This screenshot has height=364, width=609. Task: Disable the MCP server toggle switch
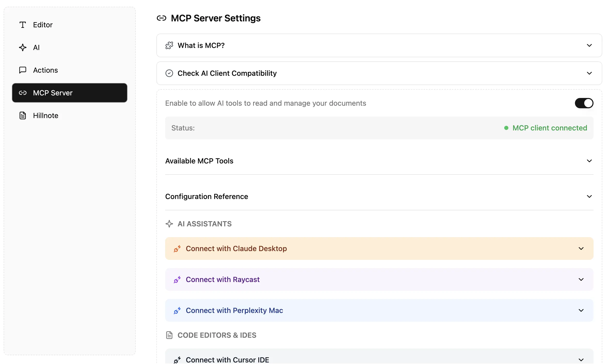coord(584,103)
